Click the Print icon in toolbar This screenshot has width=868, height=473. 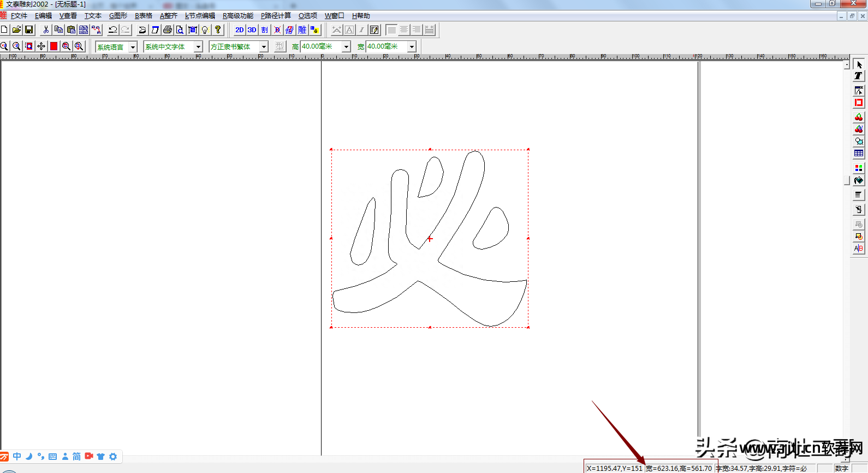pyautogui.click(x=168, y=30)
